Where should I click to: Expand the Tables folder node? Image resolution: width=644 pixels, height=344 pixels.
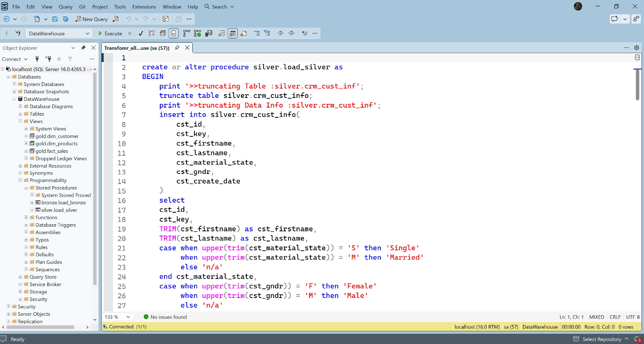[x=20, y=114]
